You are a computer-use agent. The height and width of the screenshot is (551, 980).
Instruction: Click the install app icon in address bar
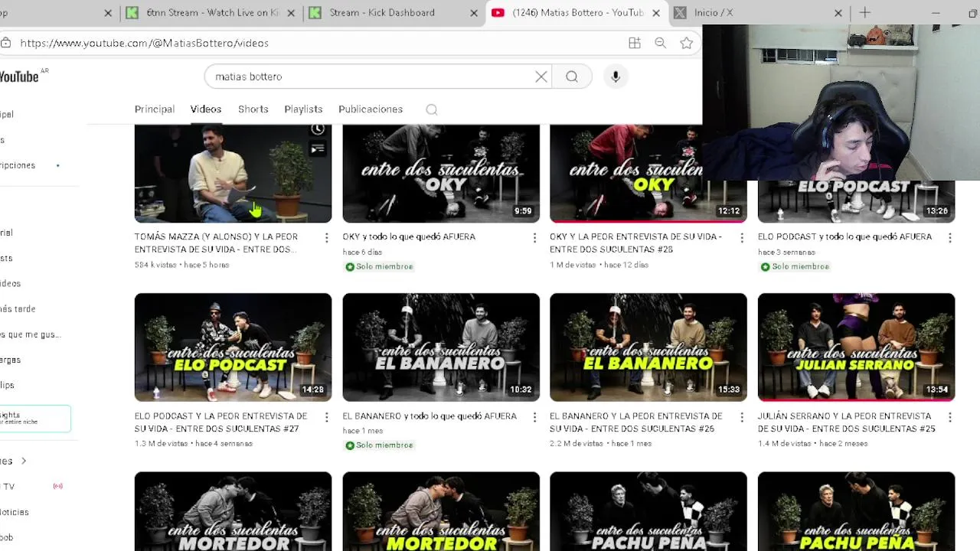[635, 43]
